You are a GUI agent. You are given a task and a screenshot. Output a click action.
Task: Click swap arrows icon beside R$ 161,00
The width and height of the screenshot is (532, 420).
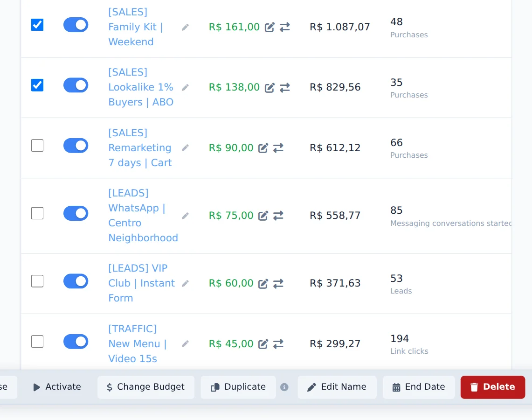pos(285,27)
